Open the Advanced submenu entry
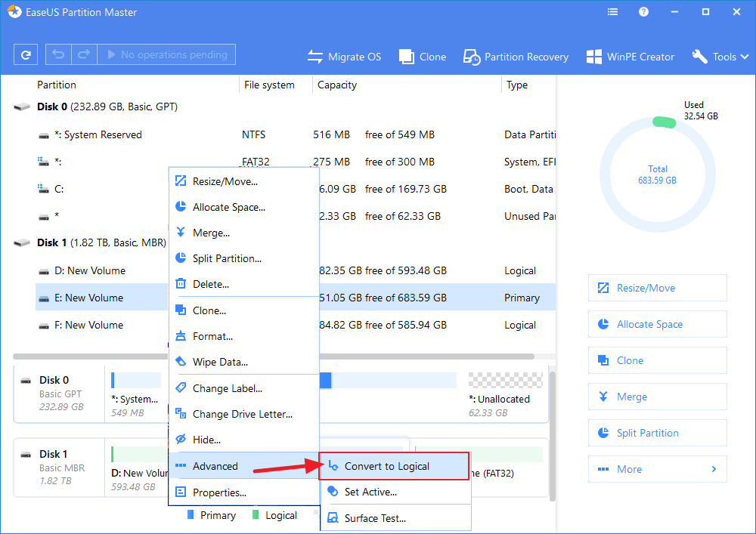The height and width of the screenshot is (534, 756). 244,466
